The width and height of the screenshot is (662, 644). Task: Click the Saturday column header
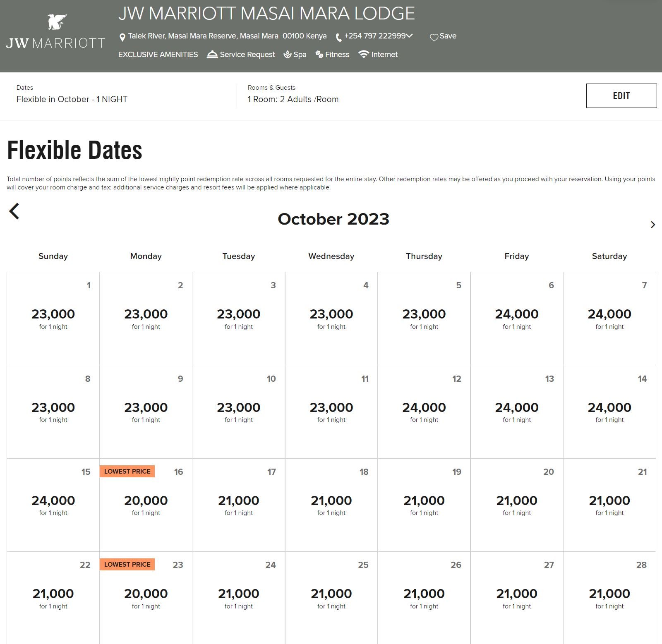tap(609, 256)
